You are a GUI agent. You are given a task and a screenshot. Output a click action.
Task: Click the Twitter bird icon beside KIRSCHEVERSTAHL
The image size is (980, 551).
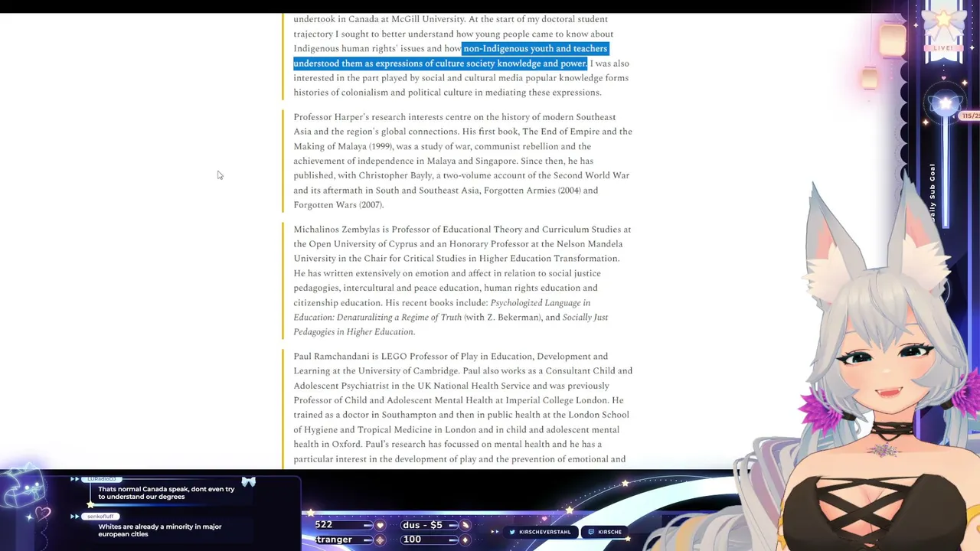coord(512,532)
